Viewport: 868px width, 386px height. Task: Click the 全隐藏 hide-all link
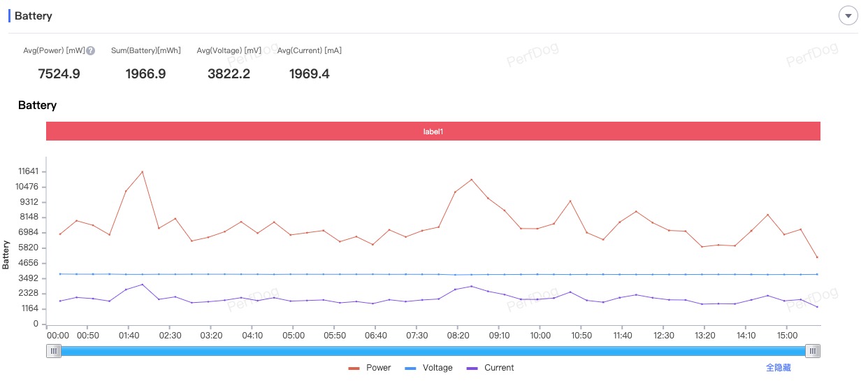click(x=778, y=367)
